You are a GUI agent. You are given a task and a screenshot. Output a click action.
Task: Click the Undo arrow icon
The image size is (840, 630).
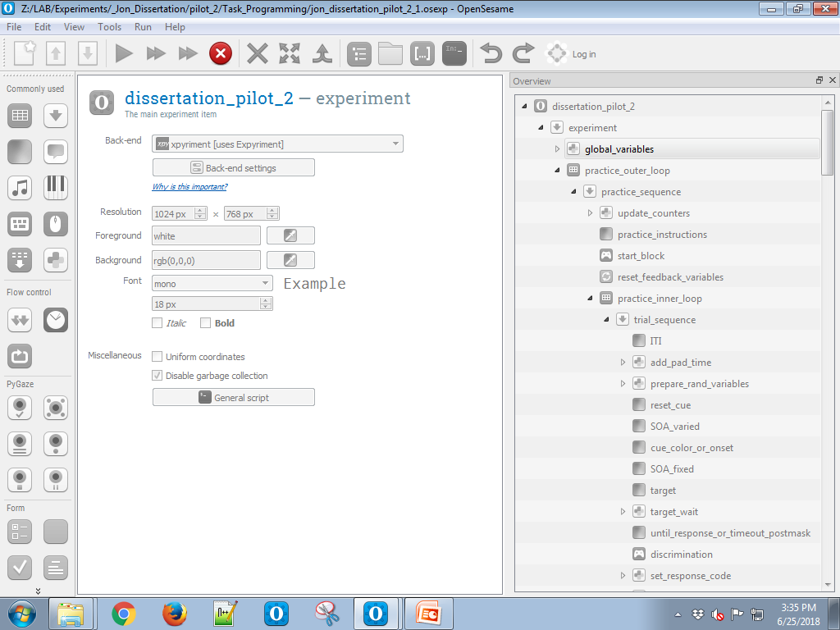tap(491, 53)
